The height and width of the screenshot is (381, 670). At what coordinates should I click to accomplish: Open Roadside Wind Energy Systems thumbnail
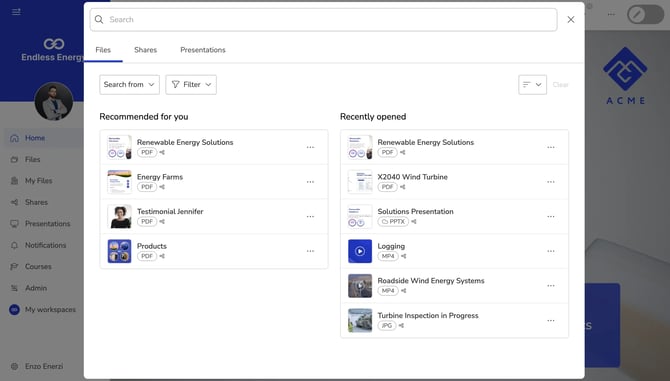[360, 286]
